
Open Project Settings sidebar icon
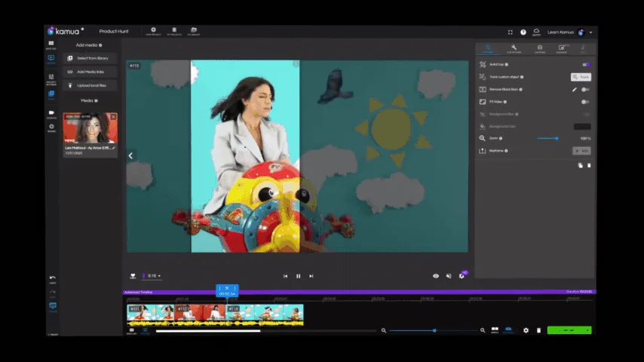pos(51,79)
